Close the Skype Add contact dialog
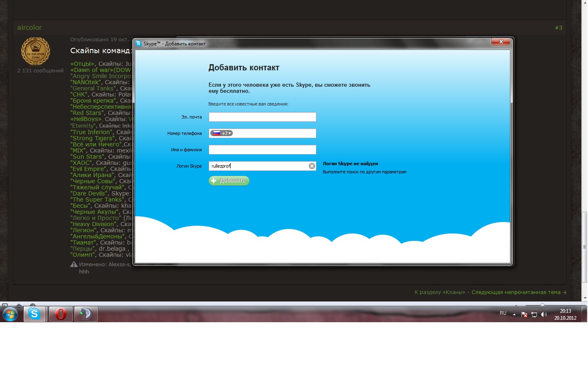This screenshot has width=588, height=368. [x=501, y=42]
